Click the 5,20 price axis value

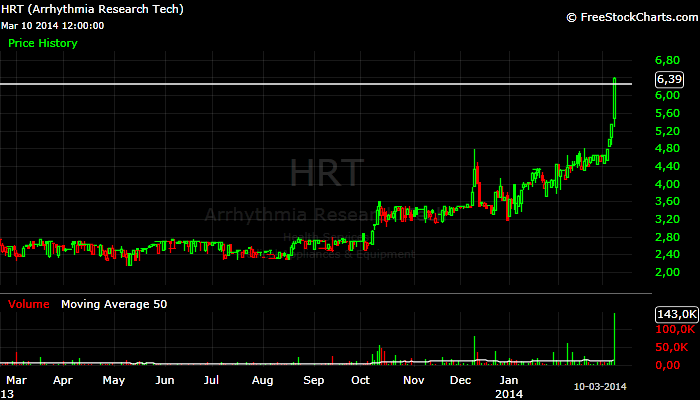(667, 131)
